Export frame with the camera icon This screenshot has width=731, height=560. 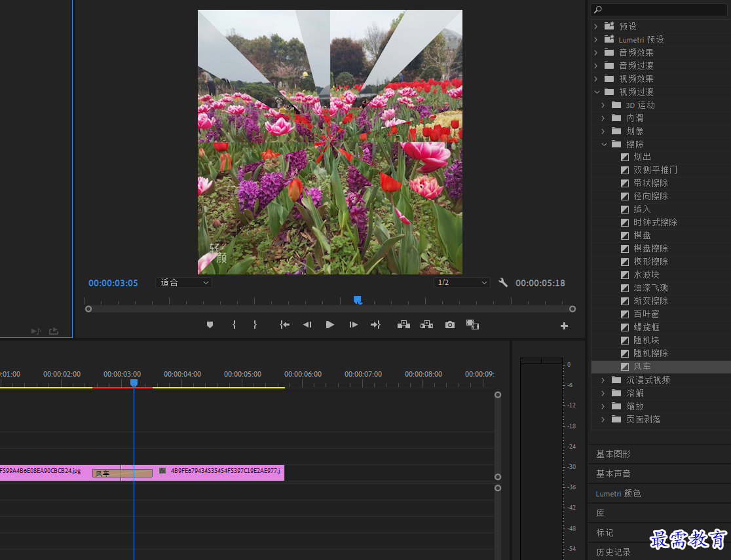[450, 325]
